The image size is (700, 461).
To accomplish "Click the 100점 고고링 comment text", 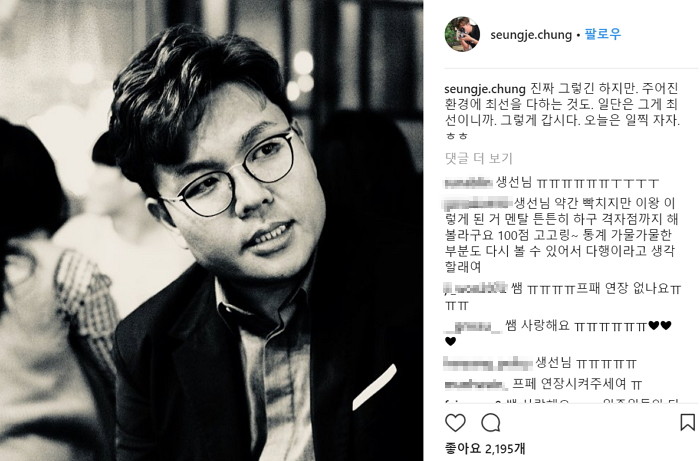I will (x=531, y=235).
